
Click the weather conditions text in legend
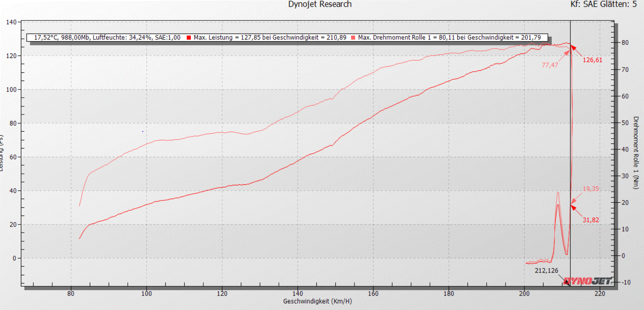(107, 38)
